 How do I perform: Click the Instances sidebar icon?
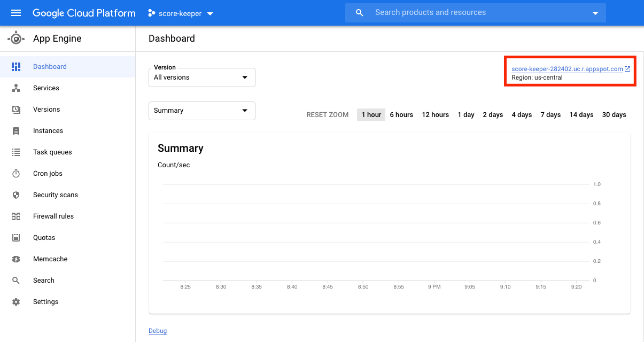coord(16,131)
